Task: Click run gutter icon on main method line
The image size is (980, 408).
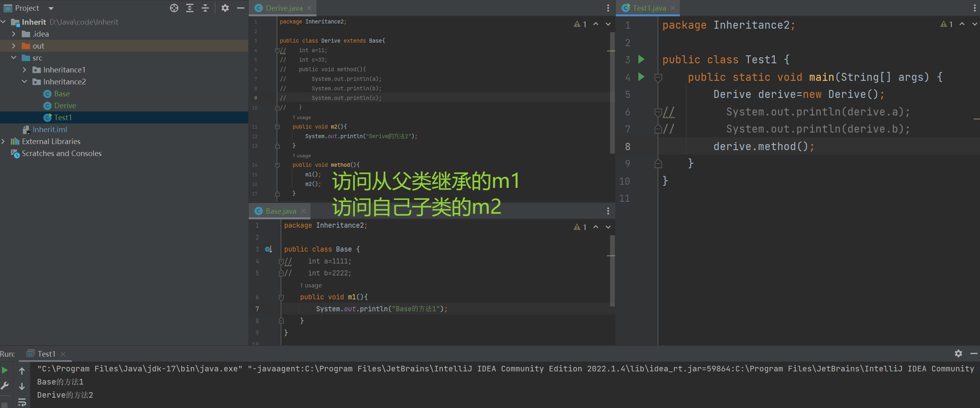Action: (641, 77)
